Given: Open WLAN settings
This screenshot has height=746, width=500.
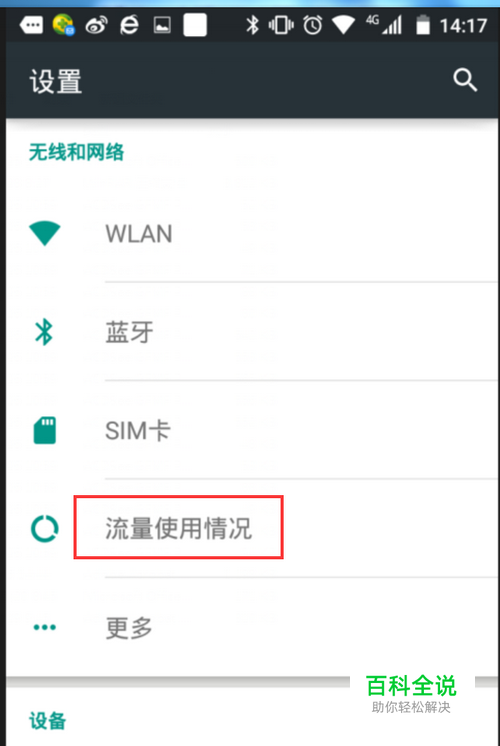Looking at the screenshot, I should point(252,234).
